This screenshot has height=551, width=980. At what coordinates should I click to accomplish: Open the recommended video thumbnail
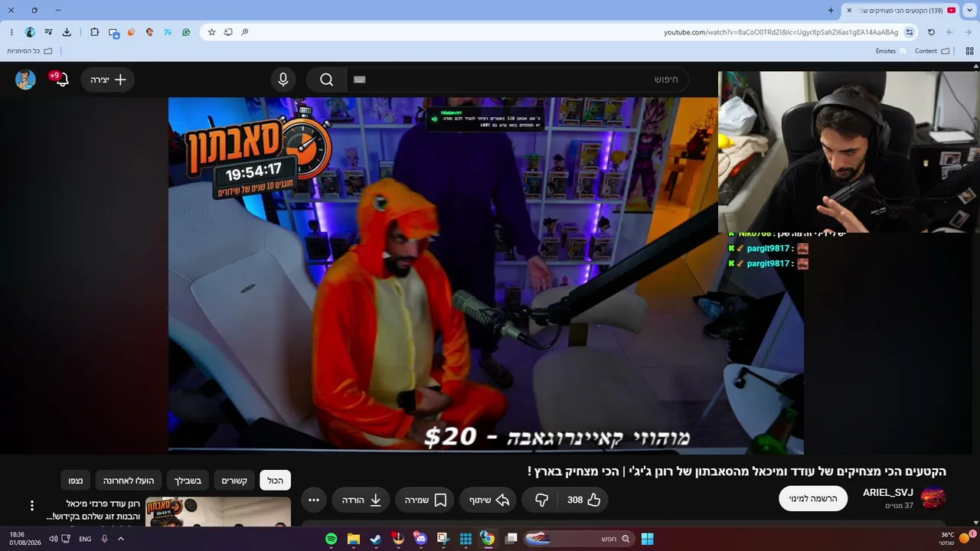(218, 512)
